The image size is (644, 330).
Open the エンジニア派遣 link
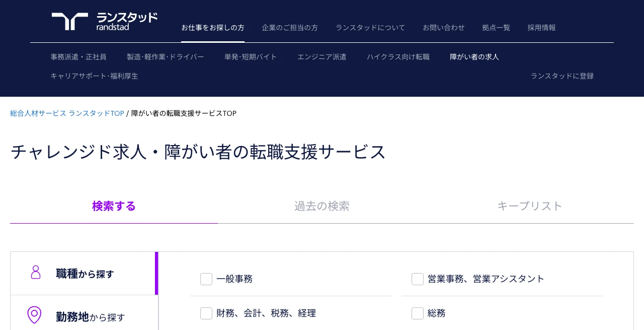(x=322, y=57)
